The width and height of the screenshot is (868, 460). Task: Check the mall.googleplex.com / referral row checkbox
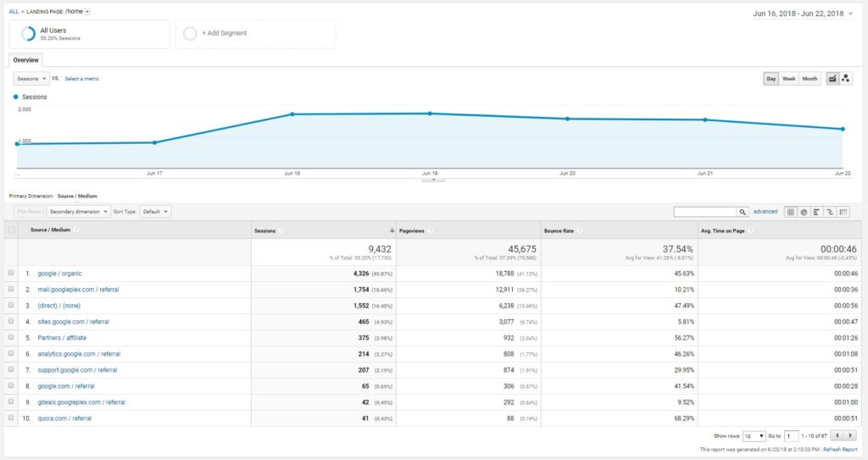[x=11, y=289]
